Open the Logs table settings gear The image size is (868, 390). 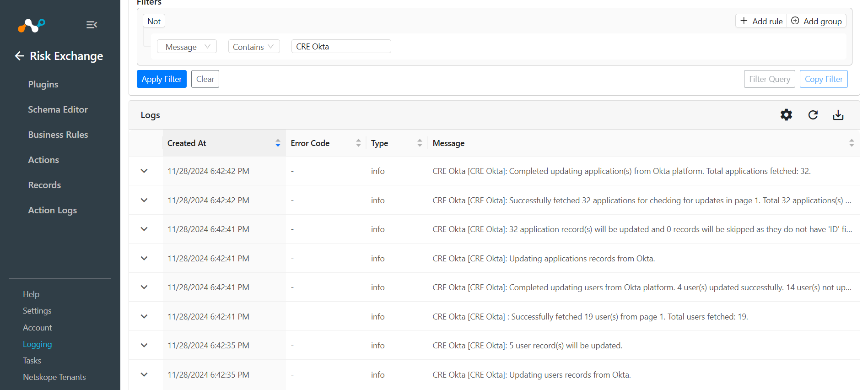click(x=786, y=115)
